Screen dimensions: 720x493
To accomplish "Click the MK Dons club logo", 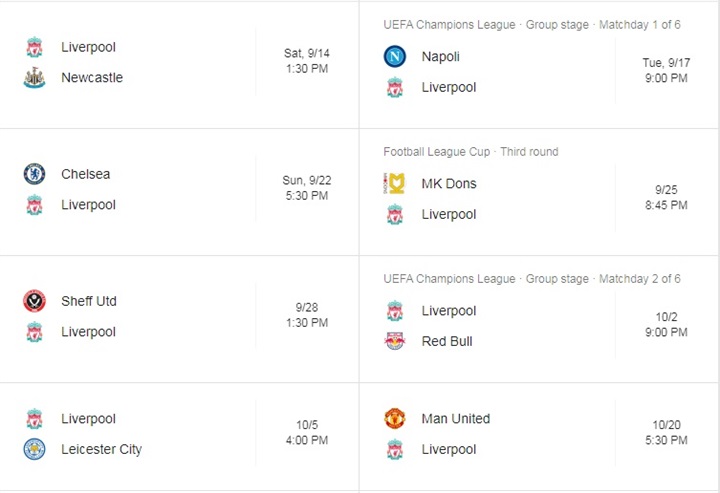I will coord(395,184).
